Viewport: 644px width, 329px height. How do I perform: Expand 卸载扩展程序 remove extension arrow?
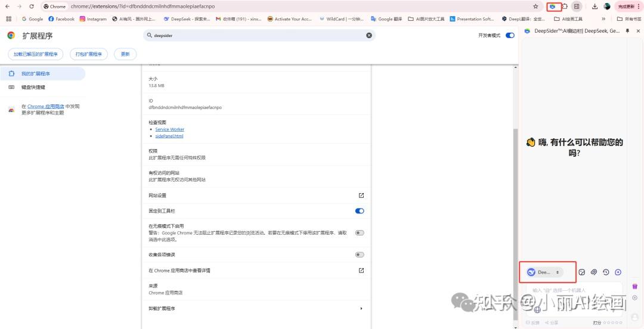tap(361, 309)
